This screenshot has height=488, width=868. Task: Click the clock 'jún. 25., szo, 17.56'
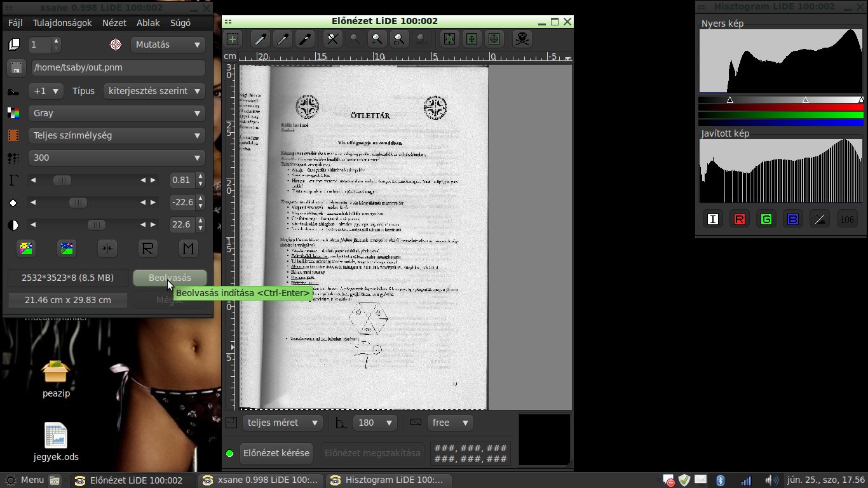click(826, 480)
